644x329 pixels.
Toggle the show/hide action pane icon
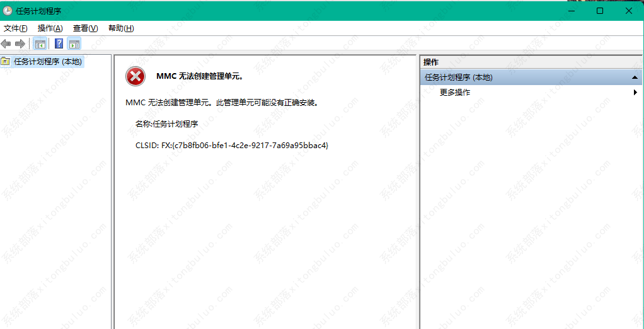click(x=74, y=43)
